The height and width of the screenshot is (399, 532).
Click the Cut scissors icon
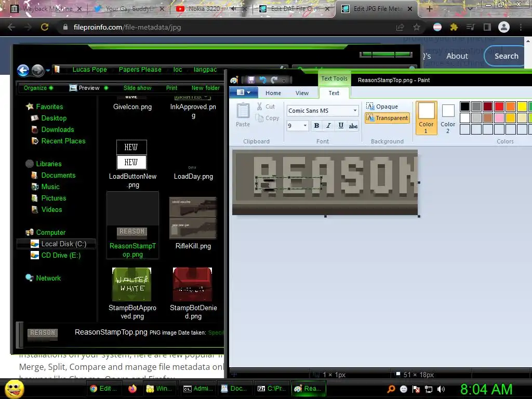point(260,107)
